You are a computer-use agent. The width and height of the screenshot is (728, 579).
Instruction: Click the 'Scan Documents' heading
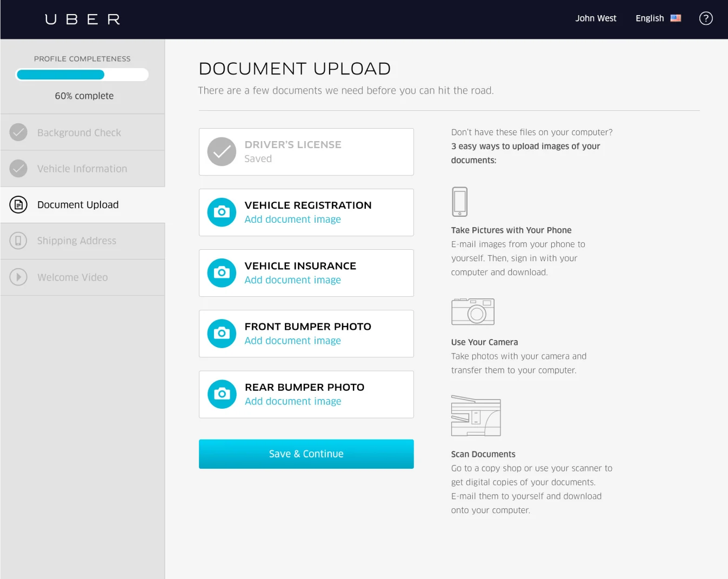pos(483,454)
